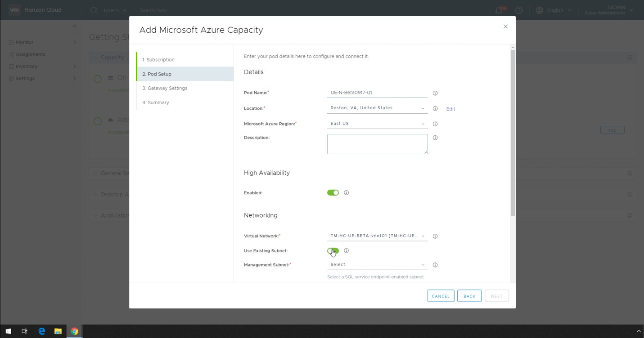
Task: Click the globe language icon
Action: (x=540, y=10)
